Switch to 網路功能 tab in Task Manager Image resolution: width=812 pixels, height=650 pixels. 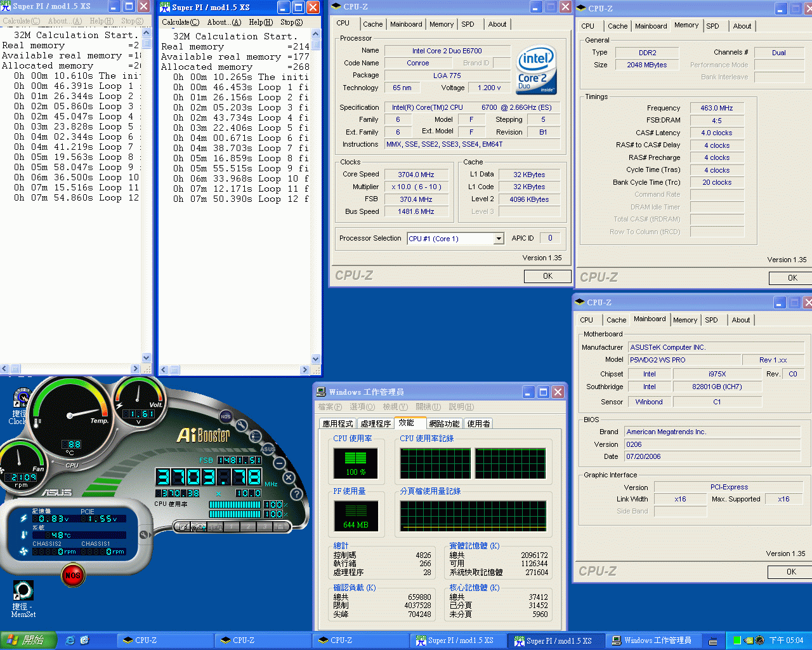(x=444, y=424)
